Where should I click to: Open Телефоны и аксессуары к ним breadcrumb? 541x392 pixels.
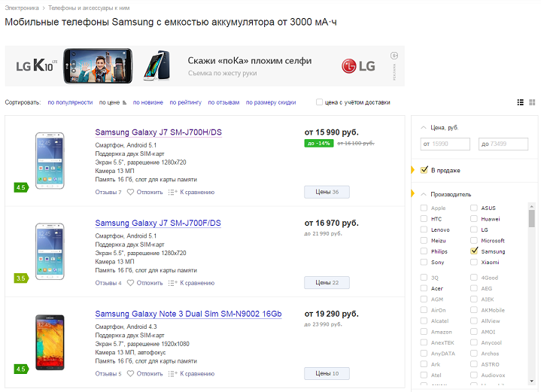[89, 8]
